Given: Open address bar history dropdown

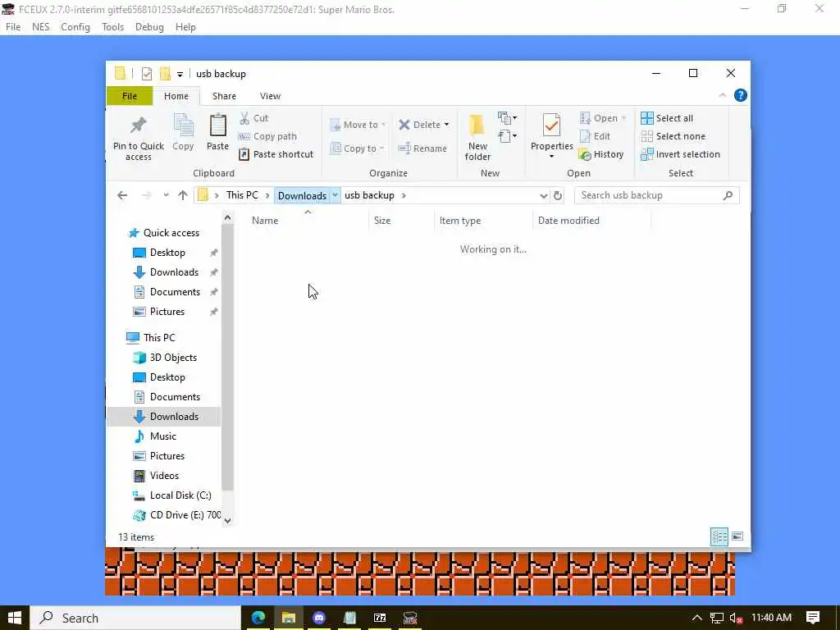Looking at the screenshot, I should pos(543,195).
